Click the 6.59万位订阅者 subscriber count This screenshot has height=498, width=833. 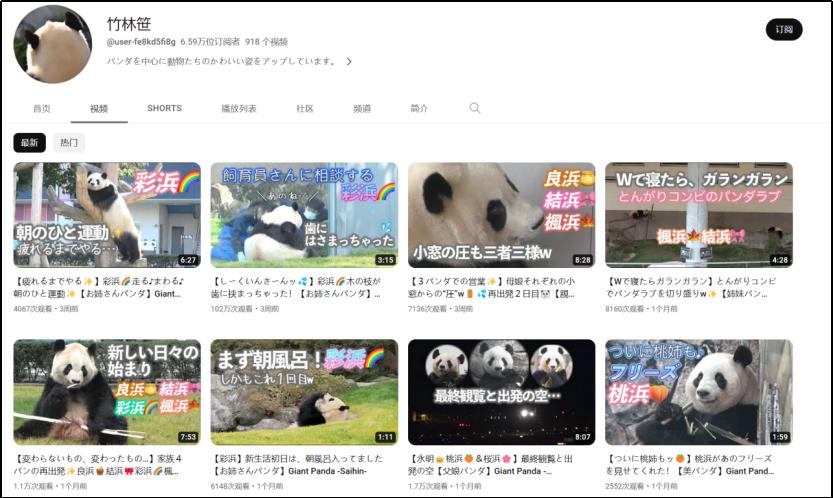(210, 41)
